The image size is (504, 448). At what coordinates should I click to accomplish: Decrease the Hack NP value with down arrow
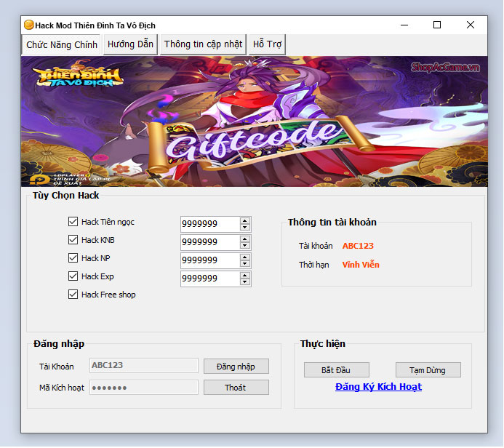(x=245, y=264)
